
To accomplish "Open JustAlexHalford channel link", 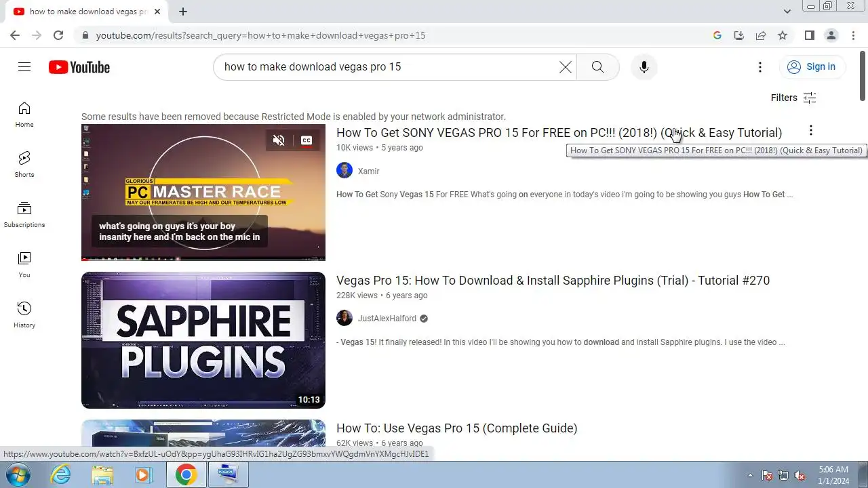I will coord(387,319).
